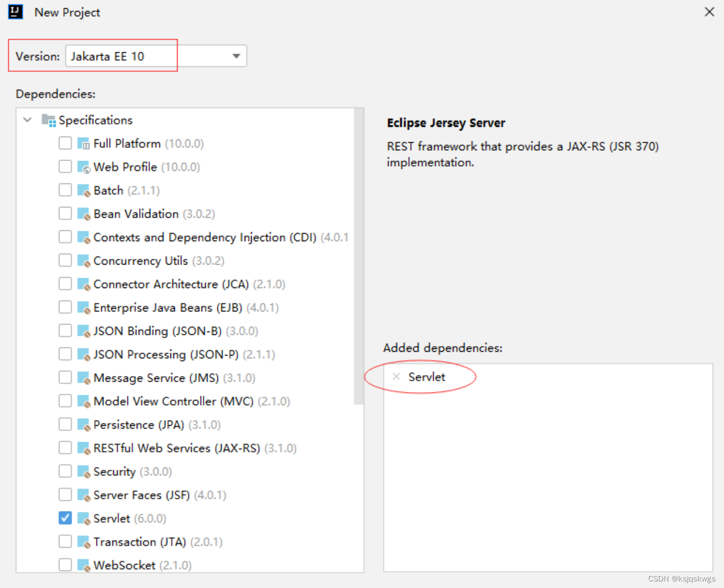This screenshot has width=724, height=588.
Task: Click the JSON Binding icon
Action: click(83, 331)
